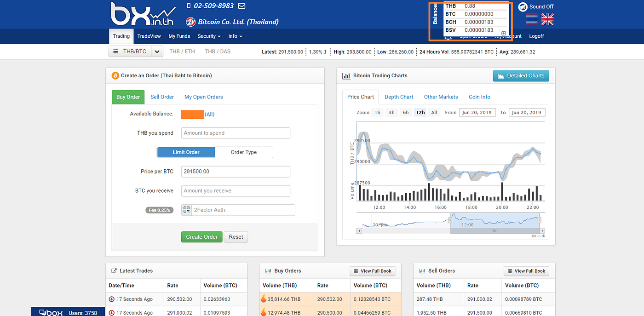This screenshot has height=316, width=644.
Task: Click the chart To date field
Action: coord(527,112)
